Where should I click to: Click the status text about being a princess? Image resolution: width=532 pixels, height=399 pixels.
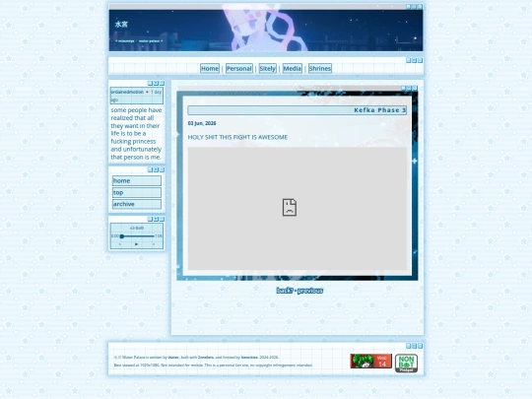pos(136,133)
